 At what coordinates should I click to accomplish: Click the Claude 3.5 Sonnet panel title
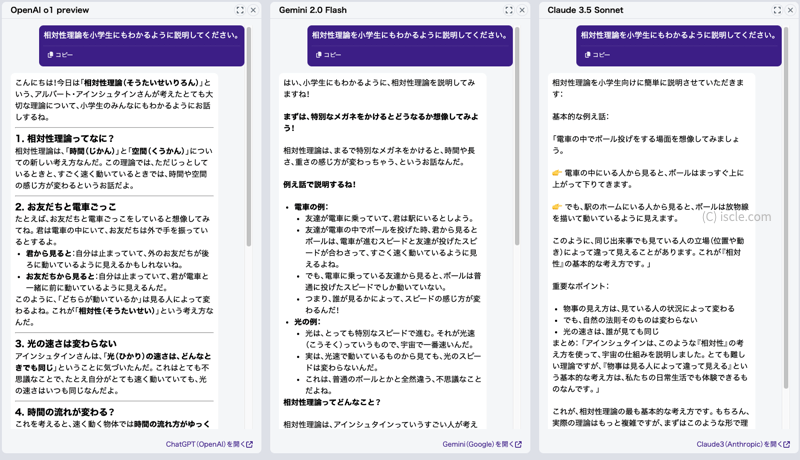click(585, 10)
